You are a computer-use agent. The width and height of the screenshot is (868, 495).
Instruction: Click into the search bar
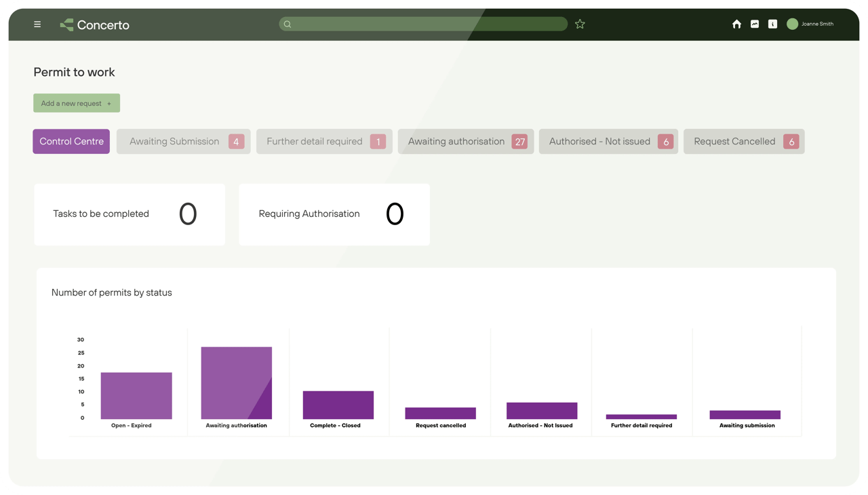point(423,24)
